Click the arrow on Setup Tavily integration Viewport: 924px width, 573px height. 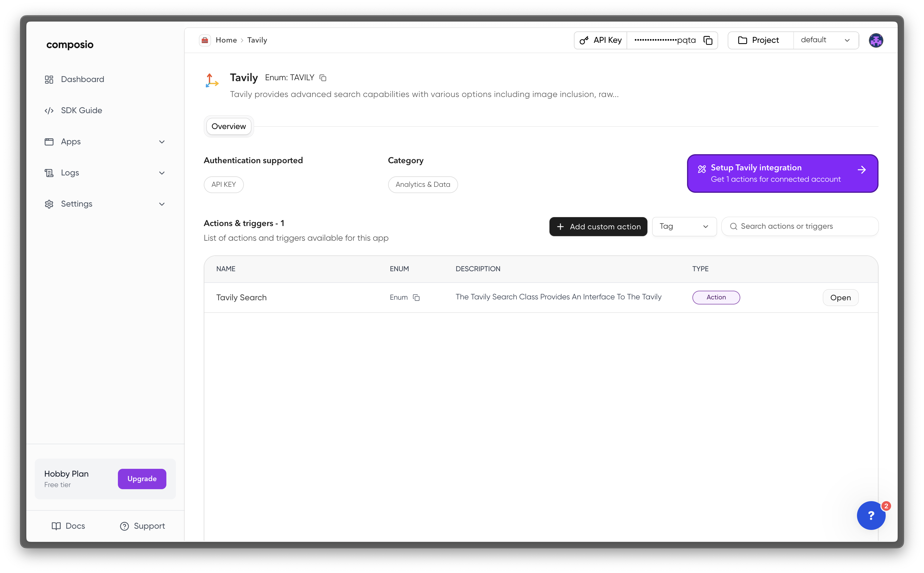click(x=861, y=170)
